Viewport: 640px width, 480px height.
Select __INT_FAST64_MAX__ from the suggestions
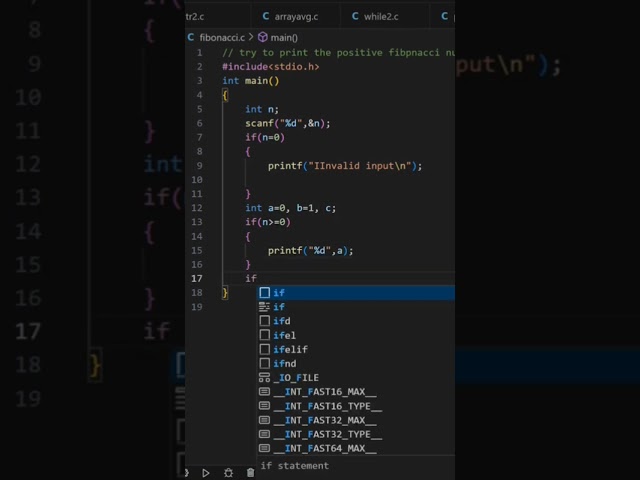coord(356,448)
